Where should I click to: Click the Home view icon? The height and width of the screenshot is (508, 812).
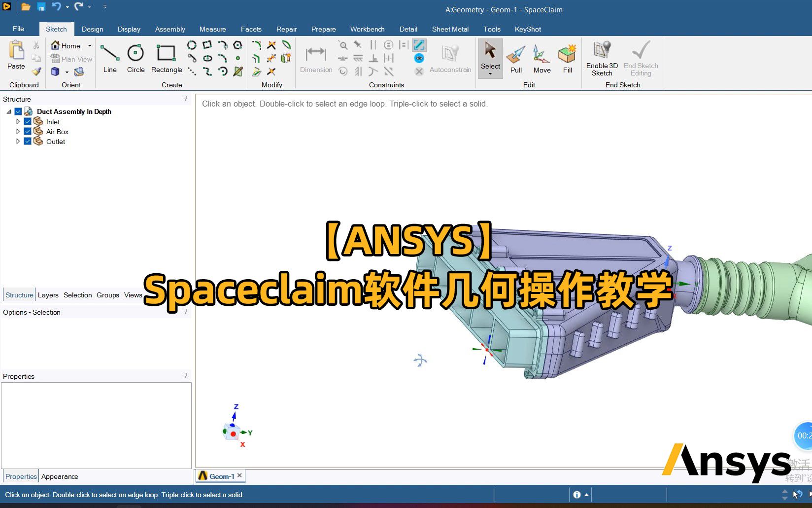pyautogui.click(x=55, y=45)
